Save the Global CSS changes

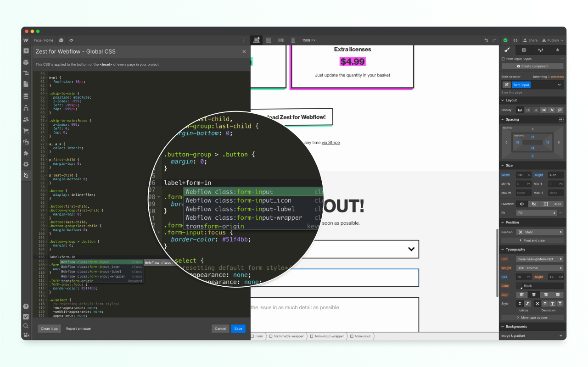(x=238, y=328)
